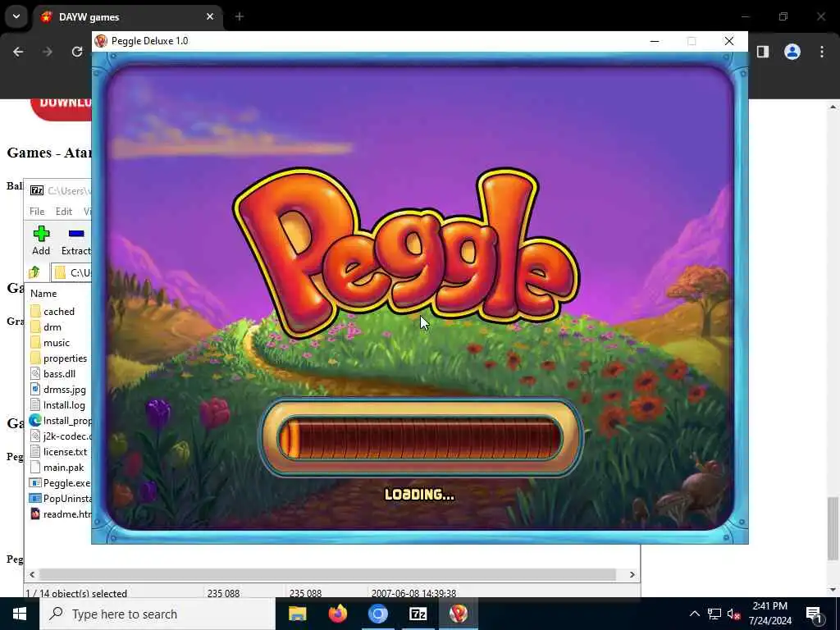Open the tab search dropdown in Chrome
The image size is (840, 630).
click(x=16, y=16)
